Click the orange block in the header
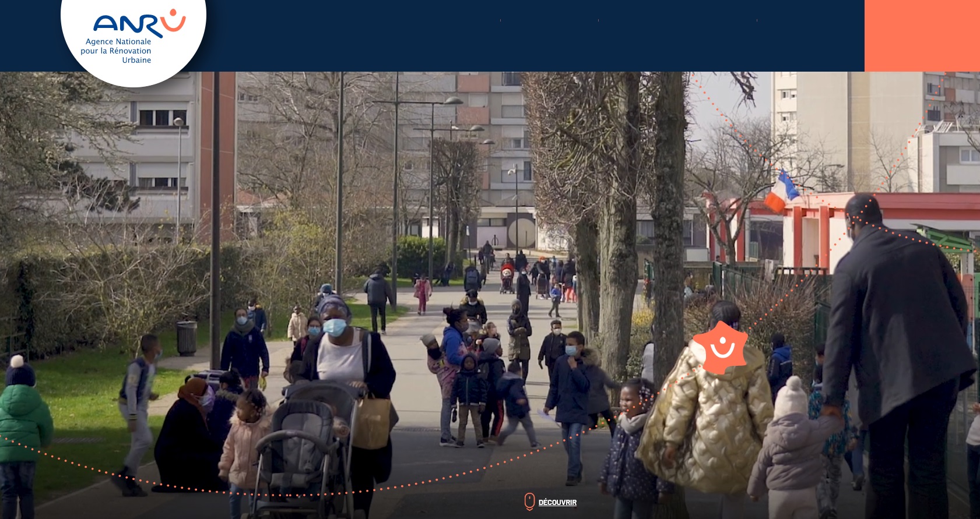Image resolution: width=980 pixels, height=519 pixels. 922,36
